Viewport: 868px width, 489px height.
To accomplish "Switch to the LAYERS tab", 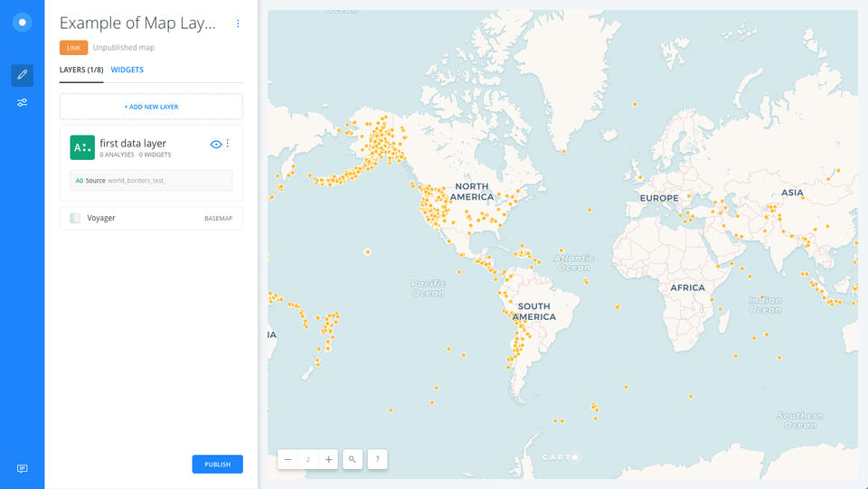I will tap(81, 70).
